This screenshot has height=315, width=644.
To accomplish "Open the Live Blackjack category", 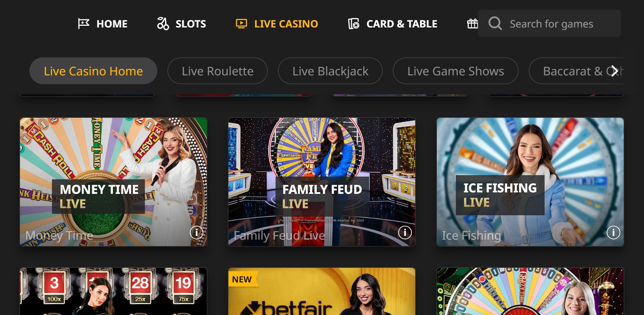I will point(330,71).
